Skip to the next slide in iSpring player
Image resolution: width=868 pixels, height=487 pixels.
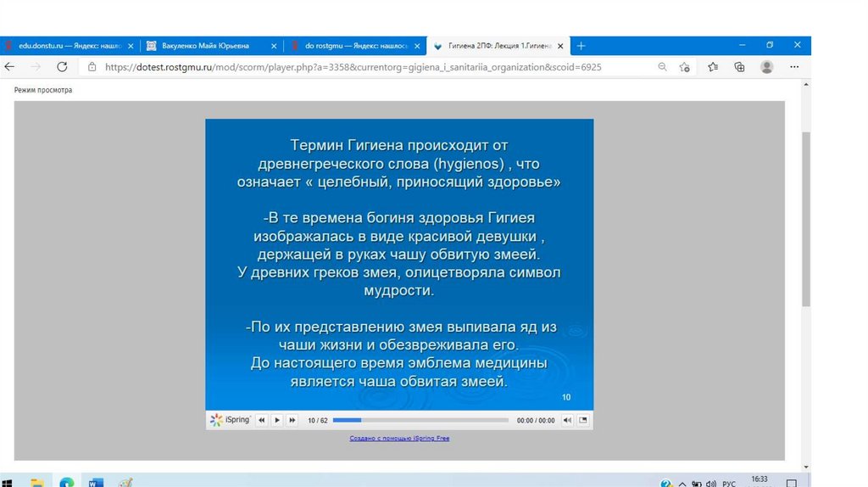(292, 420)
